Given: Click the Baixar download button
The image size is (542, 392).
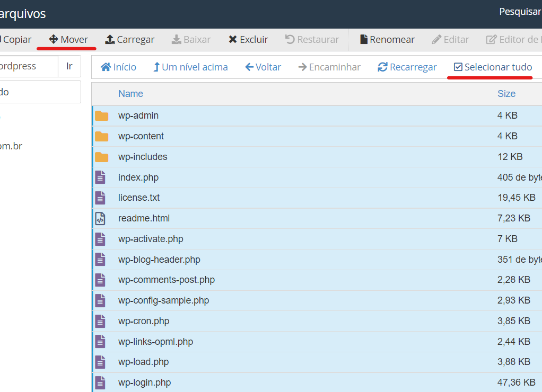Looking at the screenshot, I should (191, 39).
